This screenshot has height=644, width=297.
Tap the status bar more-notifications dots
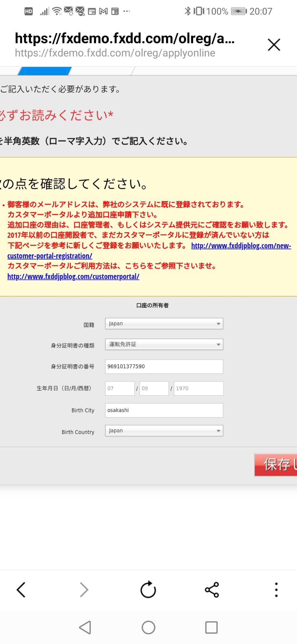pos(126,11)
